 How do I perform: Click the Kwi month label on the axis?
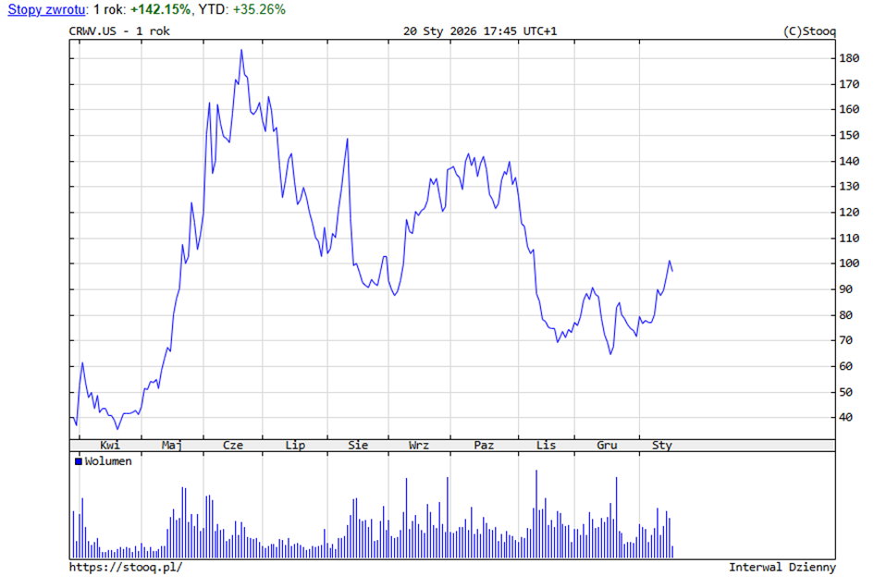pos(110,446)
